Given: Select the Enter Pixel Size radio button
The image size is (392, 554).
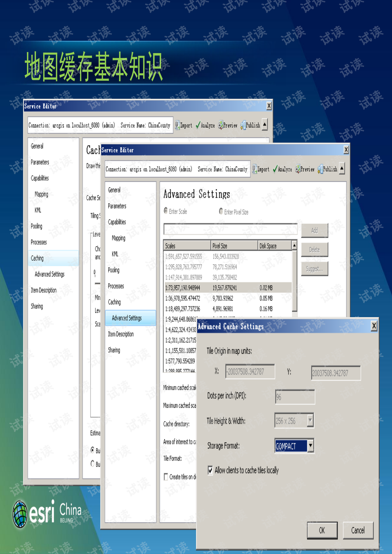Looking at the screenshot, I should tap(221, 211).
